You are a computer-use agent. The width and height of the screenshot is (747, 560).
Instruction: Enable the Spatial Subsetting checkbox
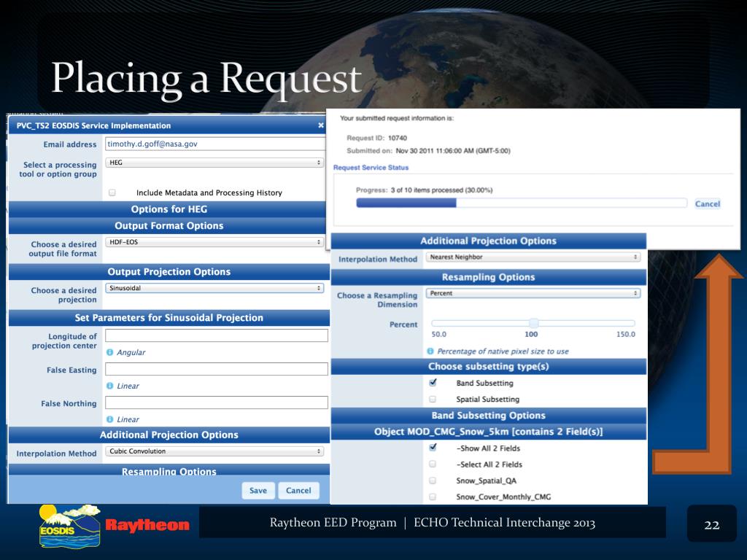pyautogui.click(x=433, y=400)
